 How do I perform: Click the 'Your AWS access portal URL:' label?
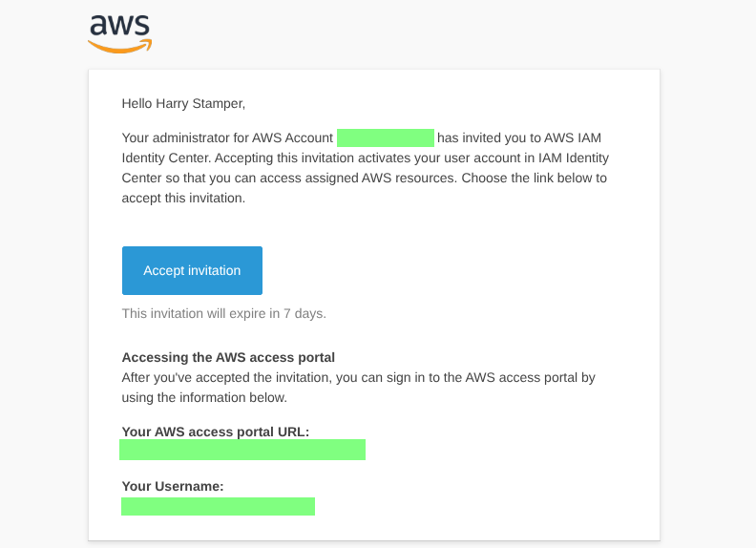tap(215, 432)
